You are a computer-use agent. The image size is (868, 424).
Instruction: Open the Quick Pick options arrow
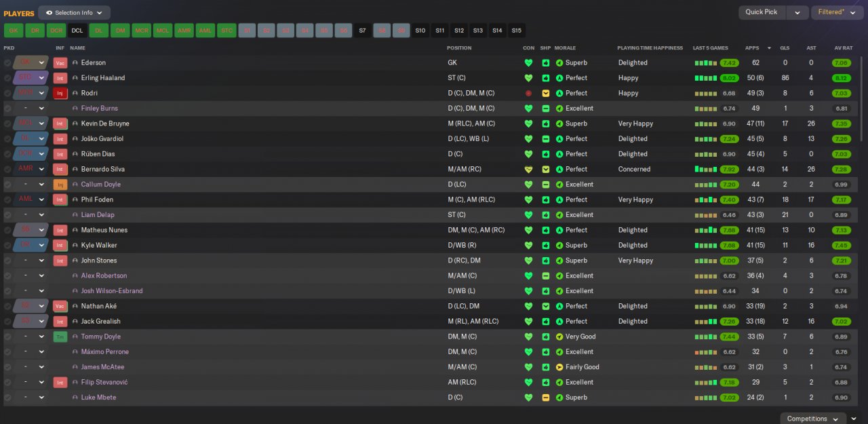797,12
